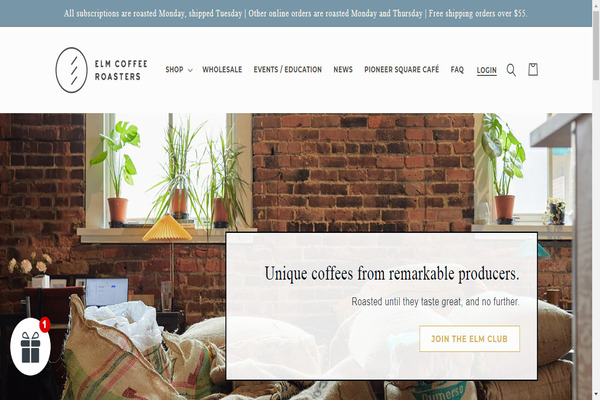The width and height of the screenshot is (600, 400).
Task: Go to the Wholesale page
Action: pyautogui.click(x=222, y=70)
